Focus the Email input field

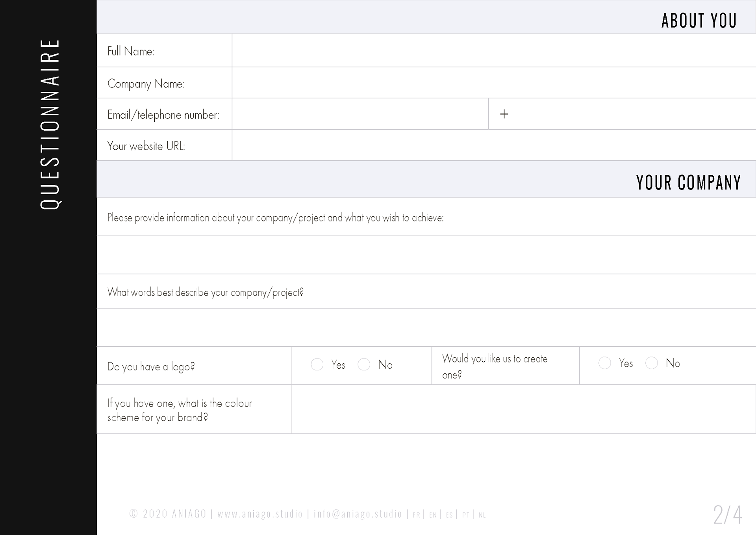click(x=360, y=114)
